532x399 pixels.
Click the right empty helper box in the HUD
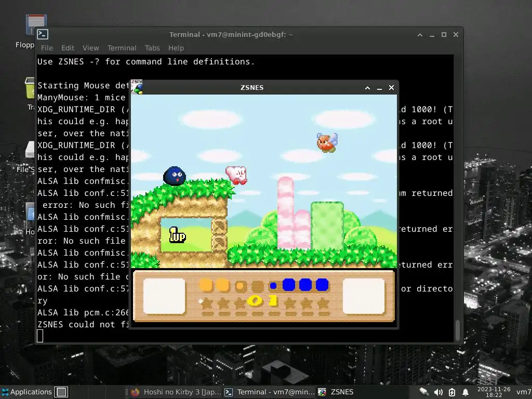(364, 296)
